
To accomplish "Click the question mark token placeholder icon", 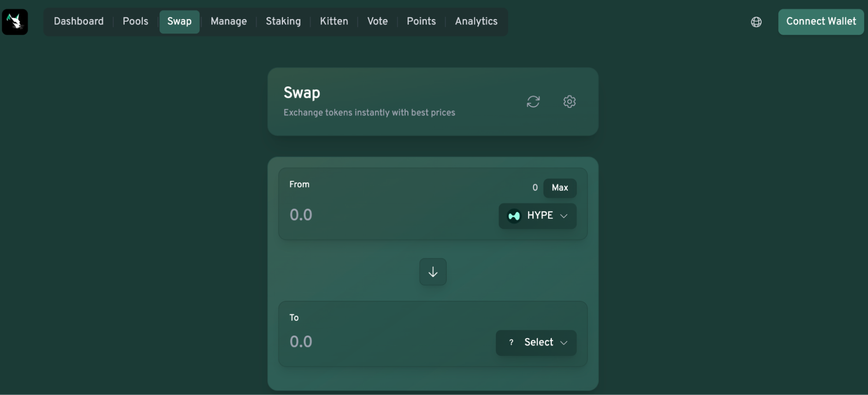I will point(511,342).
